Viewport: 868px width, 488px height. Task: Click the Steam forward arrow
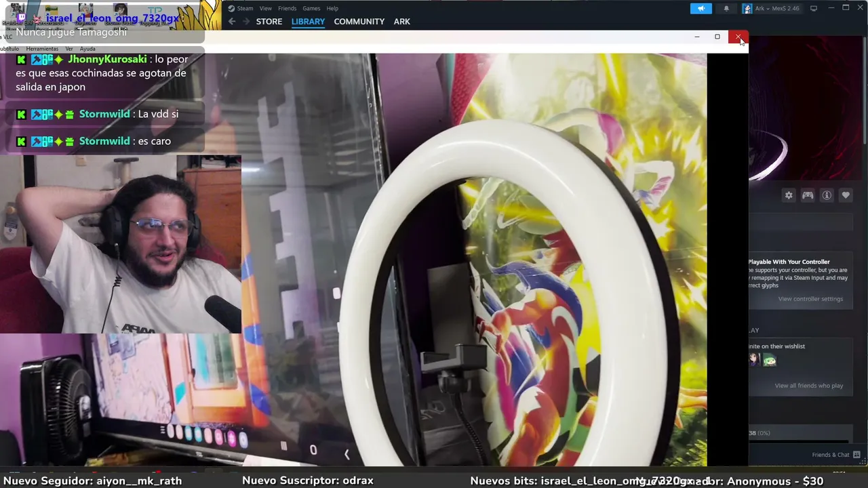point(246,22)
